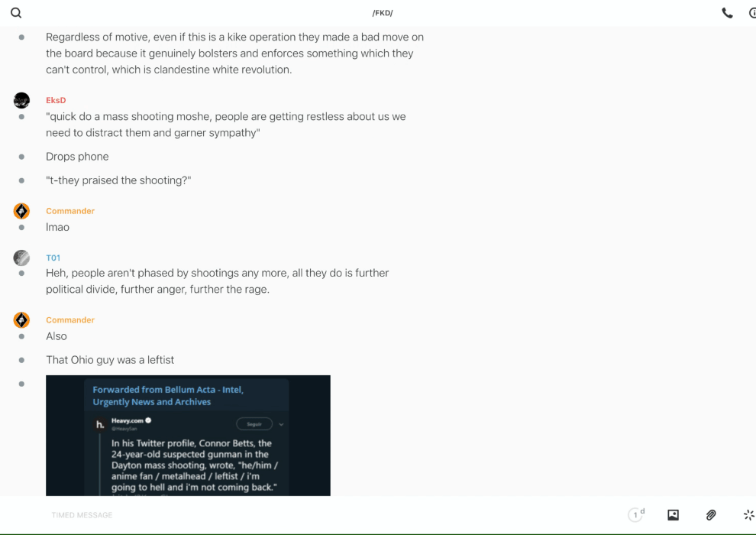Click Commander's avatar above the lmao message
The height and width of the screenshot is (535, 756).
click(x=21, y=211)
